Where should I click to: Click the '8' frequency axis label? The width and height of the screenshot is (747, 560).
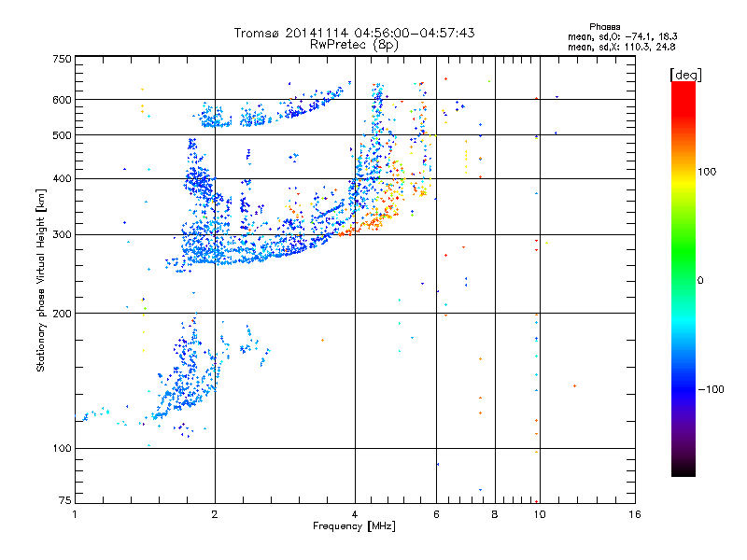[495, 514]
